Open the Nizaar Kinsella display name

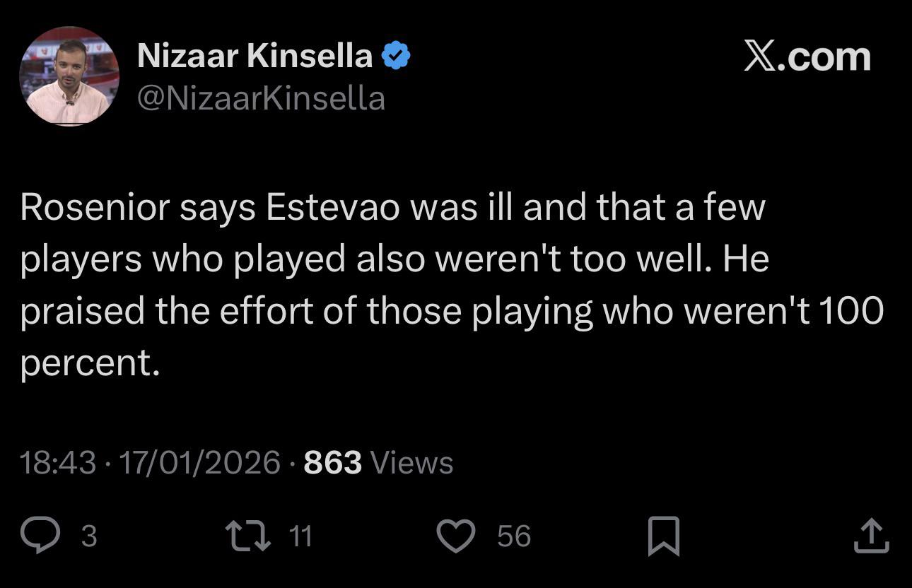click(255, 57)
